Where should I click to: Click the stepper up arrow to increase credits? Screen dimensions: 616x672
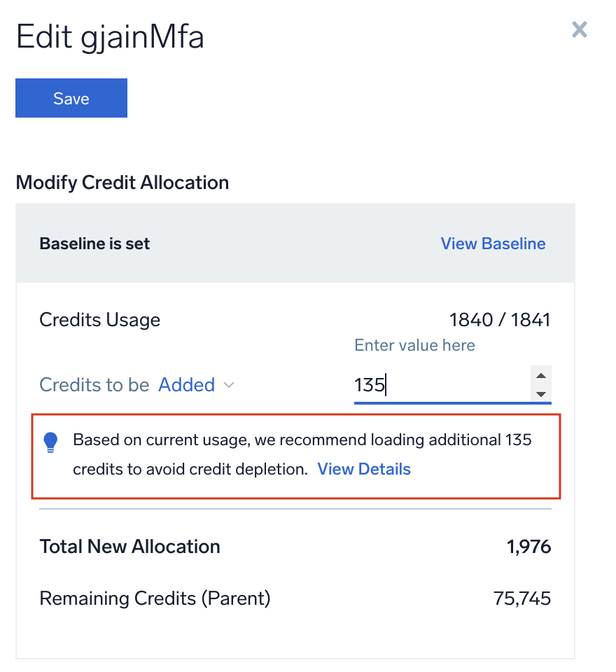coord(542,375)
